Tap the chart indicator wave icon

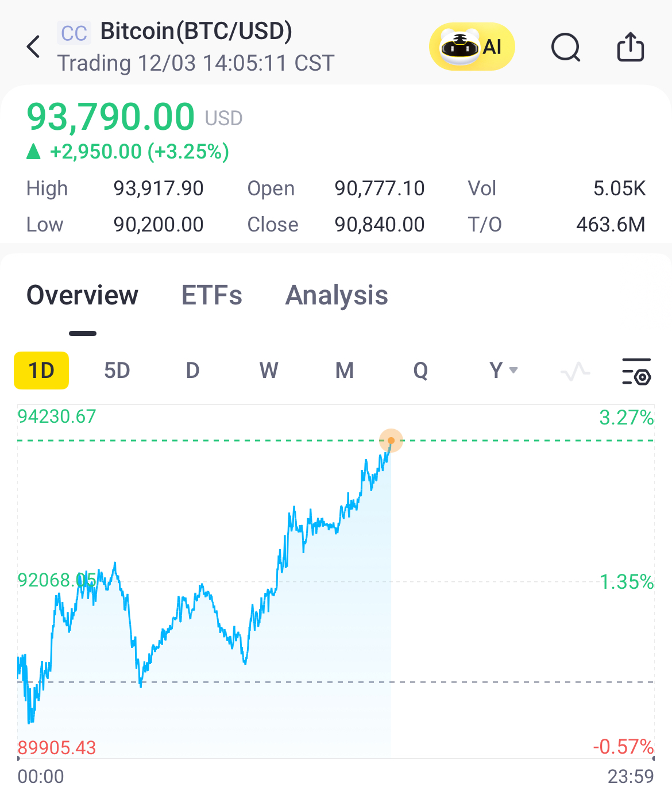[x=575, y=371]
